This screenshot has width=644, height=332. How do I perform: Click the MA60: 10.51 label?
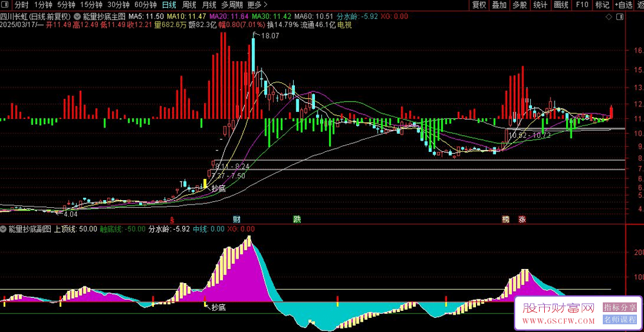coord(314,17)
